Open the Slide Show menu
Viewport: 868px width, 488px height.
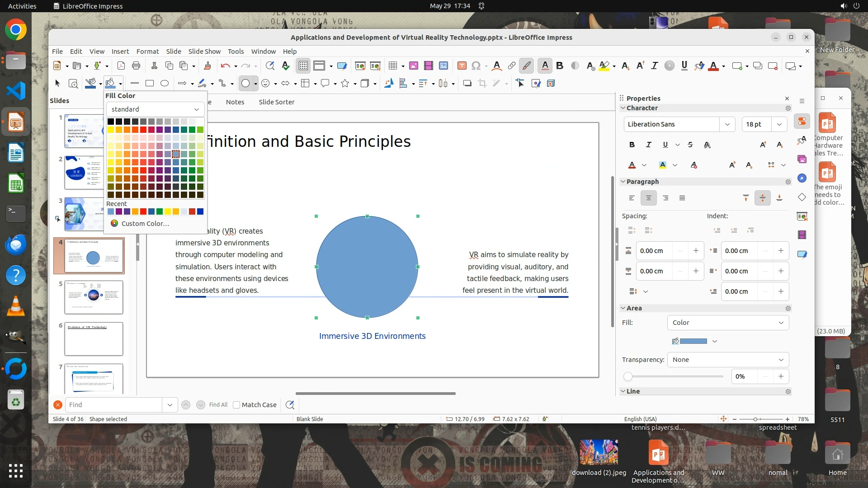[x=204, y=52]
